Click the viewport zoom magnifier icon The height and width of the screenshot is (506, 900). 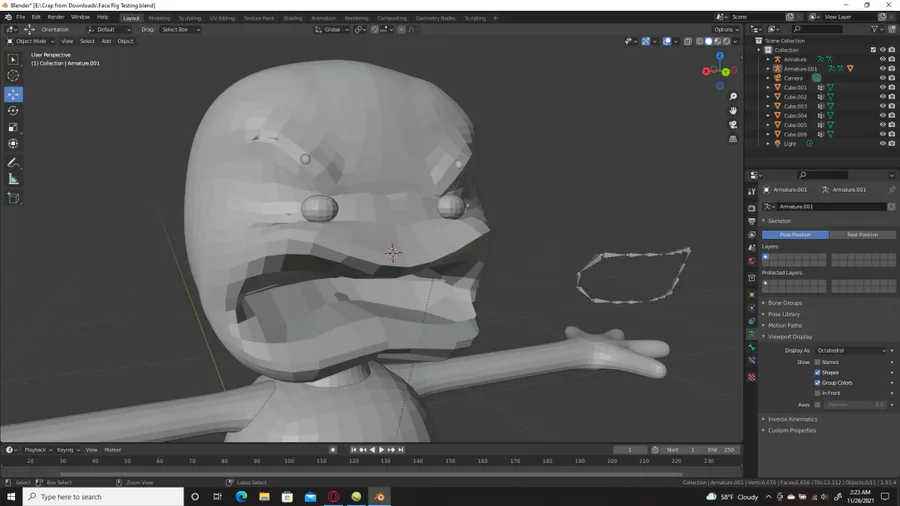pyautogui.click(x=733, y=96)
